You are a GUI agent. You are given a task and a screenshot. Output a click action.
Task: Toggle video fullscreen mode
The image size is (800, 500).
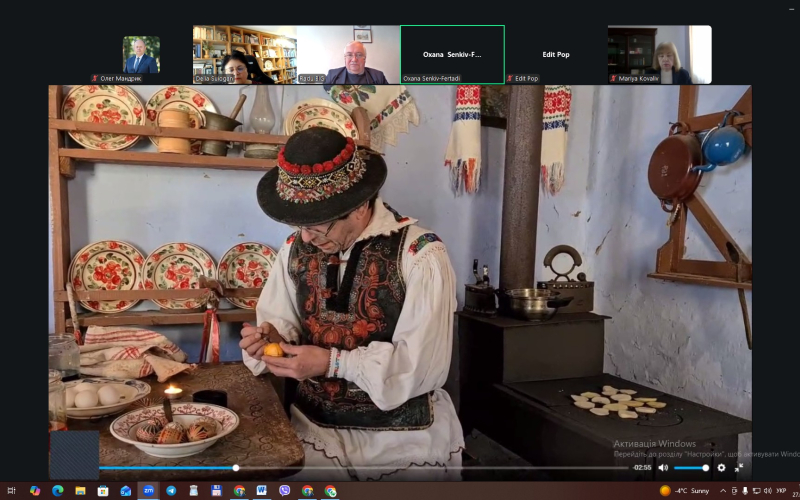coord(739,467)
